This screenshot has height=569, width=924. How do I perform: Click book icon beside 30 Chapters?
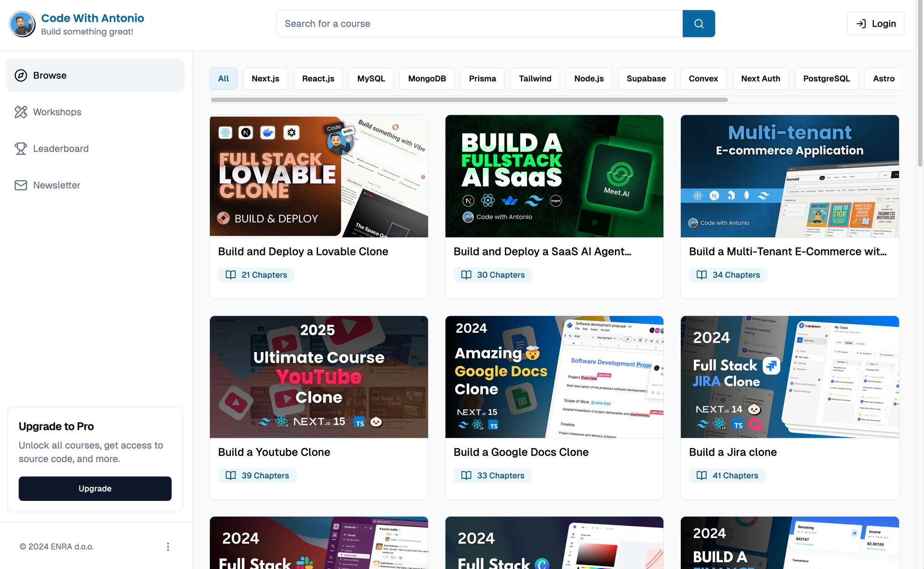coord(466,275)
